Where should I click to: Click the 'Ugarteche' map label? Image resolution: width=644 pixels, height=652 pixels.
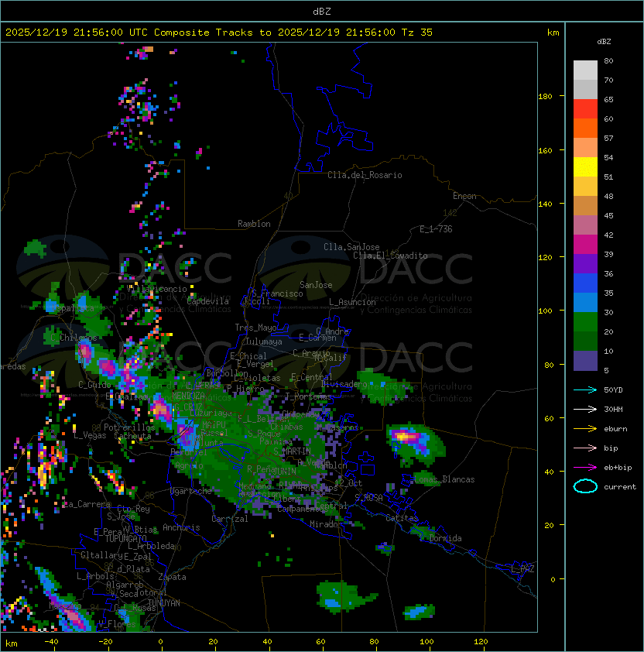click(190, 492)
